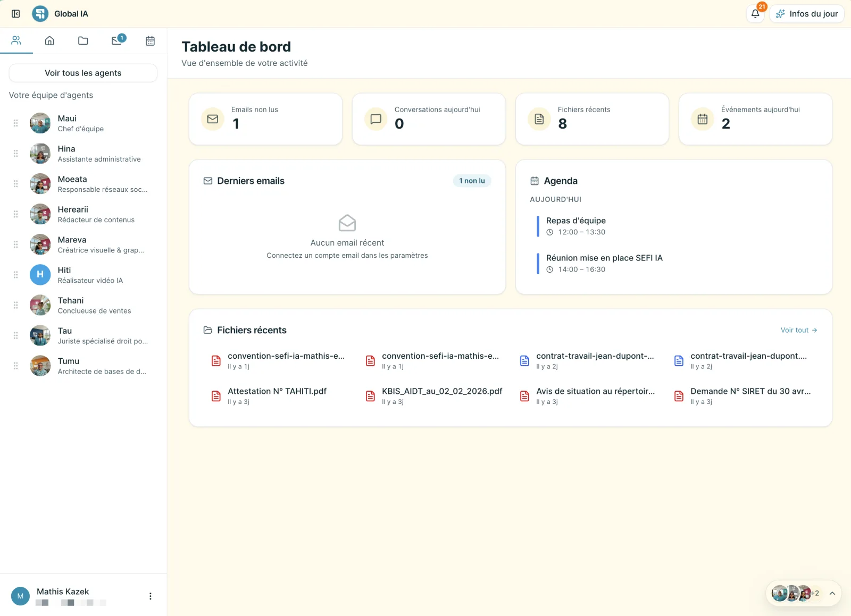
Task: Open the Repas d'équipe event
Action: pyautogui.click(x=673, y=226)
